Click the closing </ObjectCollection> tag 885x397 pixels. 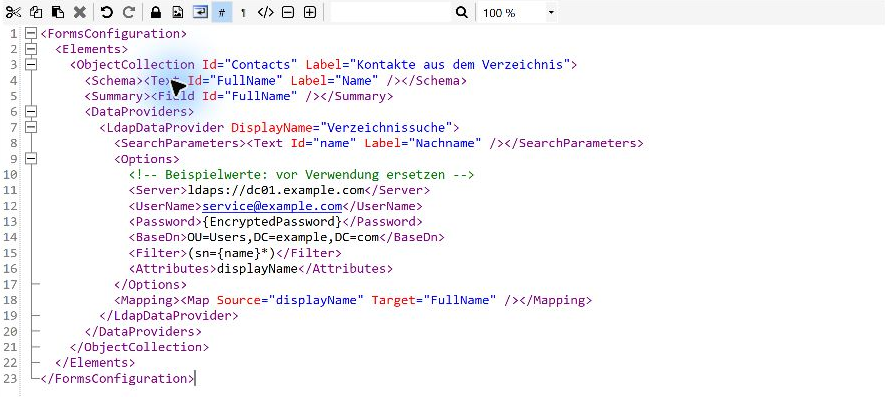tap(139, 347)
